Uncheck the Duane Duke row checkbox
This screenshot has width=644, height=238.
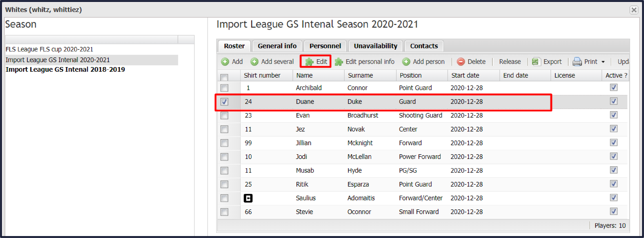click(x=224, y=102)
